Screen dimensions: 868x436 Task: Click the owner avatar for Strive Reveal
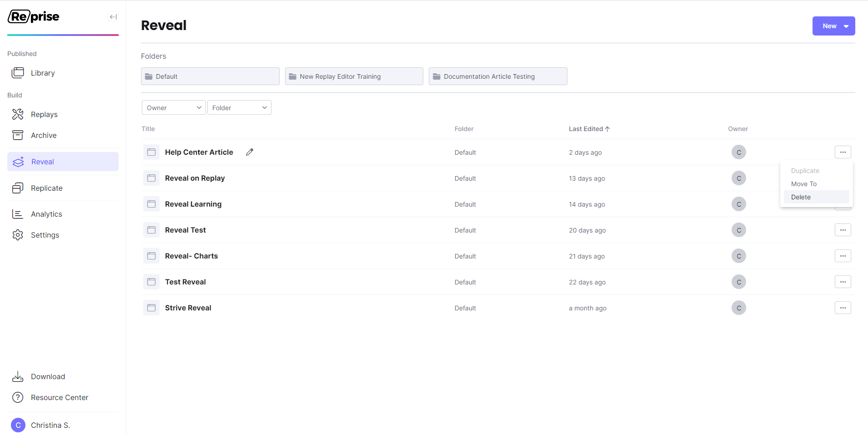739,308
